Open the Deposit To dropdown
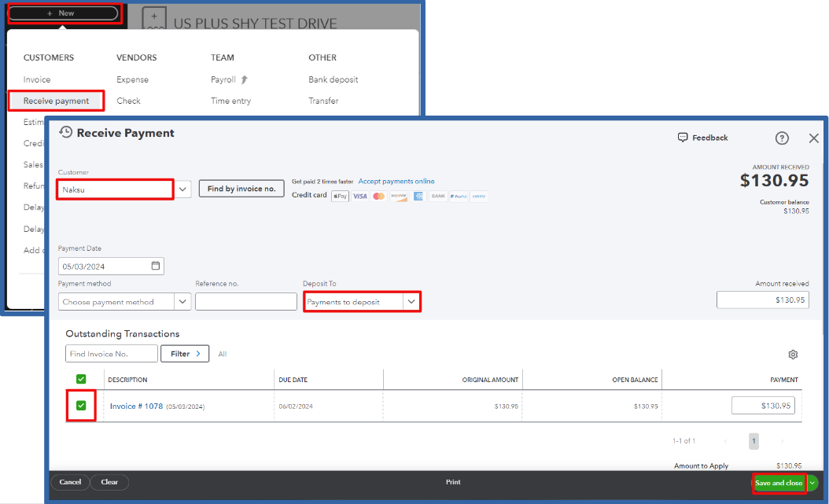 tap(412, 301)
